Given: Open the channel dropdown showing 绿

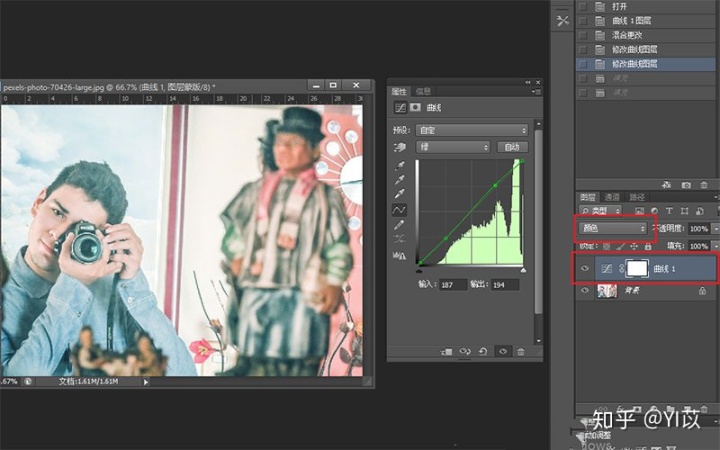Looking at the screenshot, I should [x=453, y=147].
